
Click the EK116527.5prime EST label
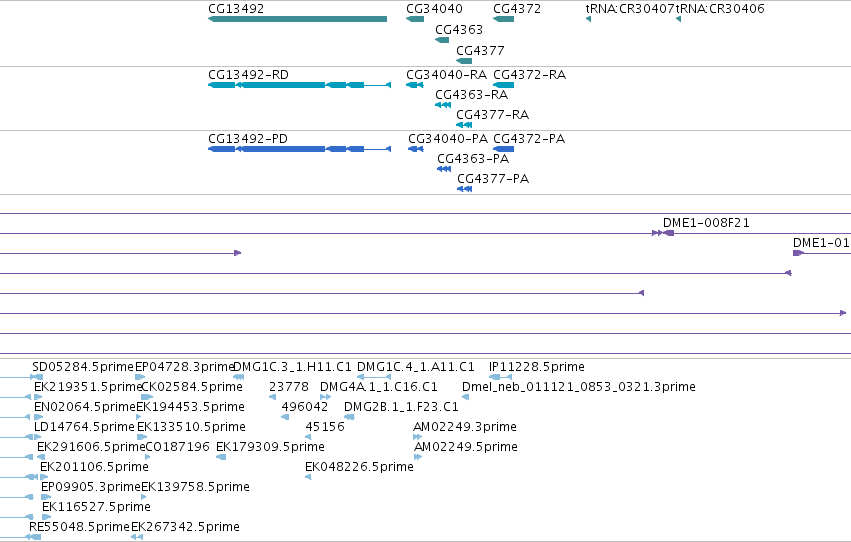pyautogui.click(x=97, y=507)
